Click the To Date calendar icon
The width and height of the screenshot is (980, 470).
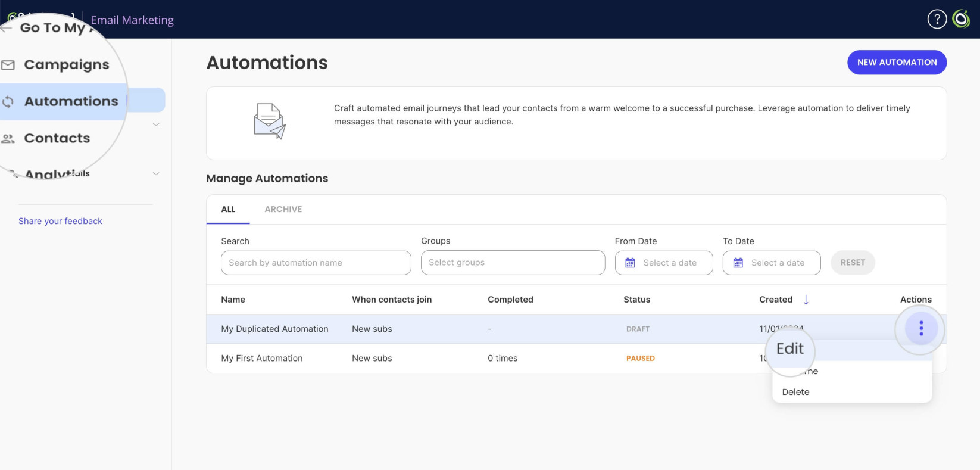(738, 263)
